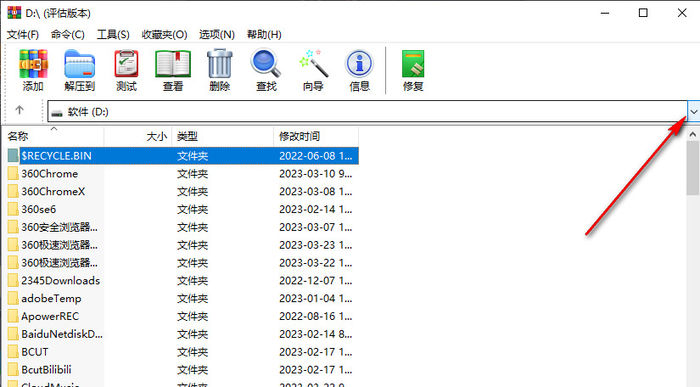
Task: Open the 选项(N) menu
Action: [217, 34]
